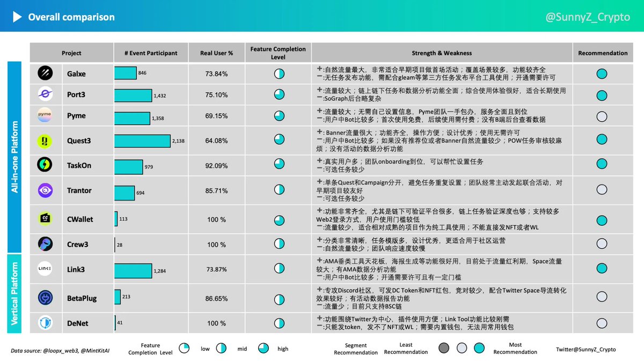This screenshot has width=644, height=362.
Task: Click the Pyme project logo
Action: [45, 115]
